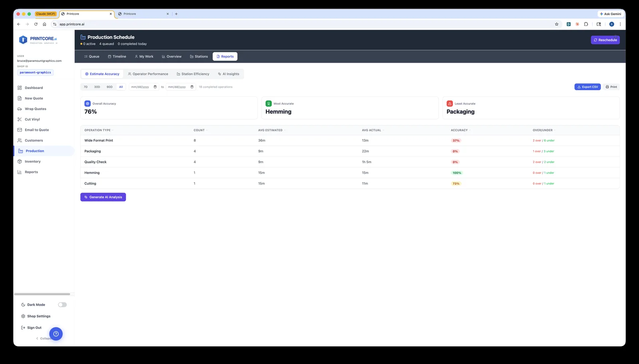The height and width of the screenshot is (364, 639).
Task: Select 30D date range
Action: click(x=97, y=87)
